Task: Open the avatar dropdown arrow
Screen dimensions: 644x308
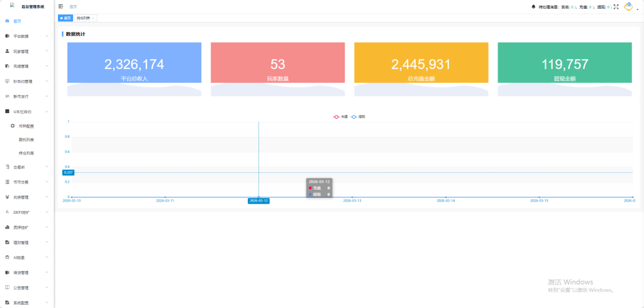Action: (638, 9)
